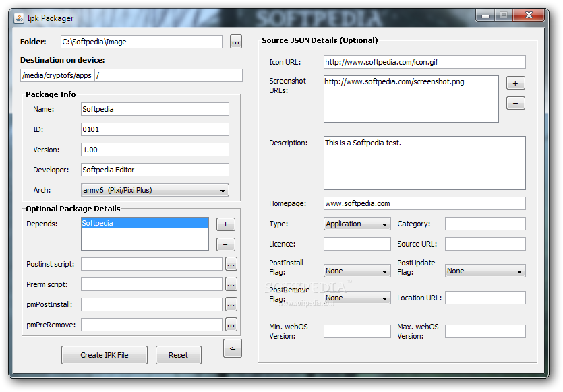The width and height of the screenshot is (563, 392).
Task: Browse for the Folder path
Action: pos(235,42)
